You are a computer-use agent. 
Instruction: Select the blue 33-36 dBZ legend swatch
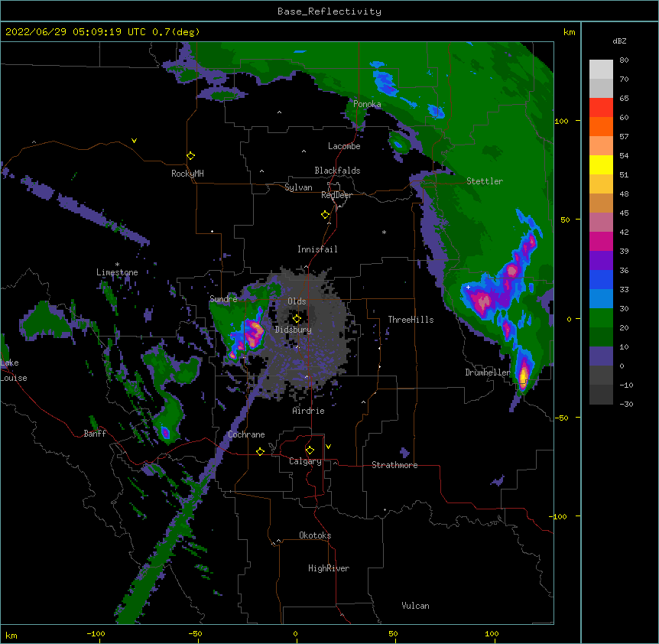coord(601,279)
